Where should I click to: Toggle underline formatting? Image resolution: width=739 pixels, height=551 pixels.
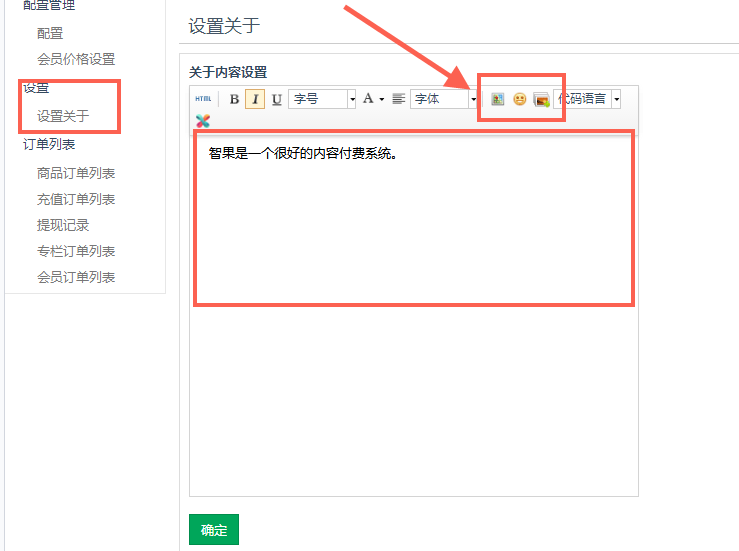(x=277, y=99)
